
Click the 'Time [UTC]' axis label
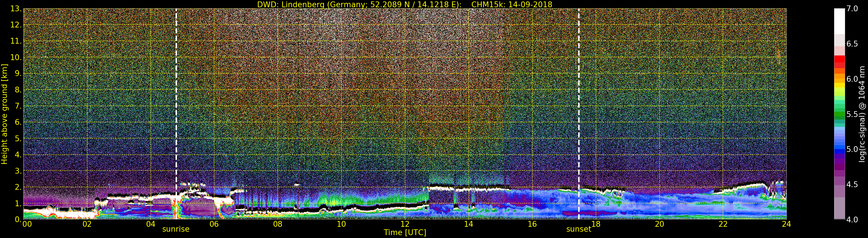(405, 232)
